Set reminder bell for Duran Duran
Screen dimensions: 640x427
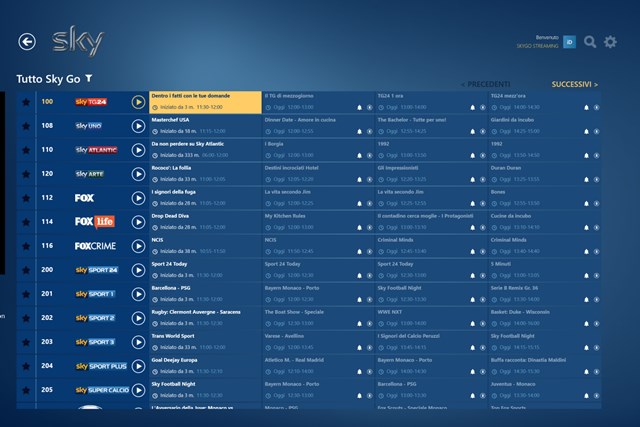click(x=586, y=180)
